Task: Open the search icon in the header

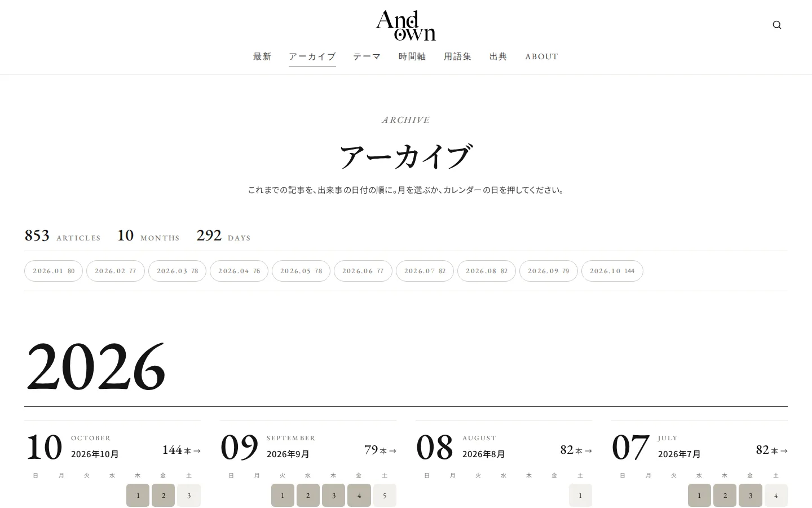Action: pyautogui.click(x=777, y=25)
